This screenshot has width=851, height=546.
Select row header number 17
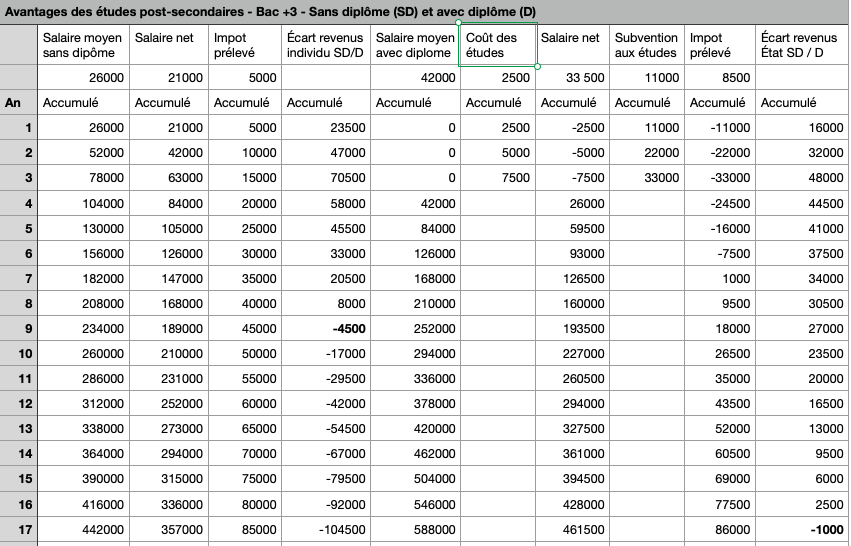pos(18,528)
